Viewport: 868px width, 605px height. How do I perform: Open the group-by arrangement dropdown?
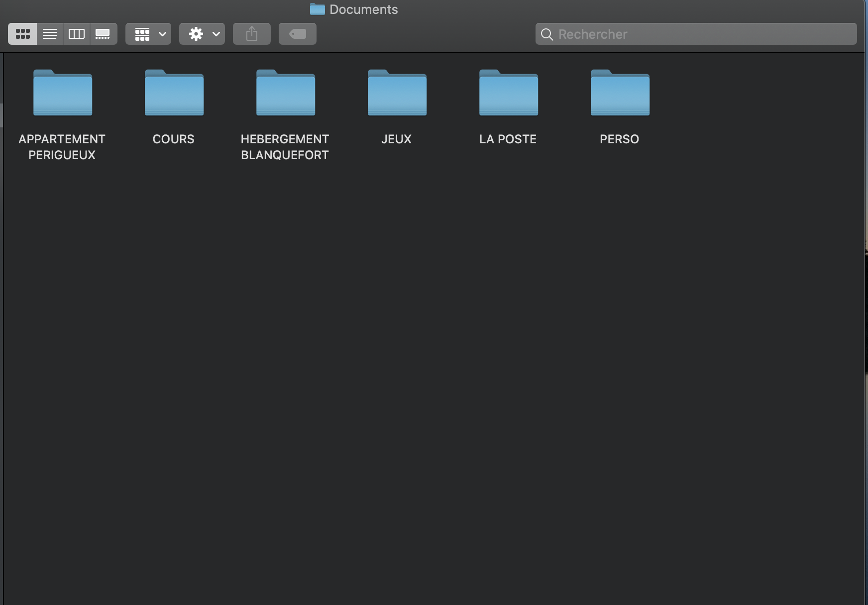148,34
